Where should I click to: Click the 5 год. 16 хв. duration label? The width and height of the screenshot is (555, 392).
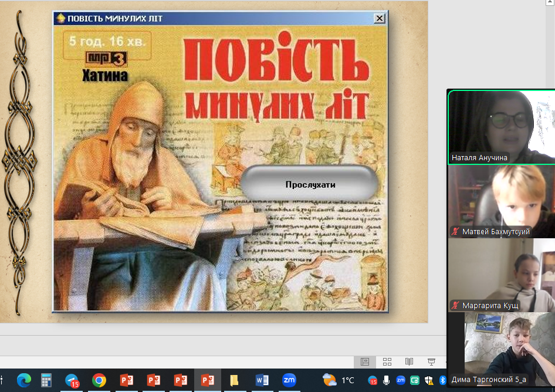click(107, 42)
